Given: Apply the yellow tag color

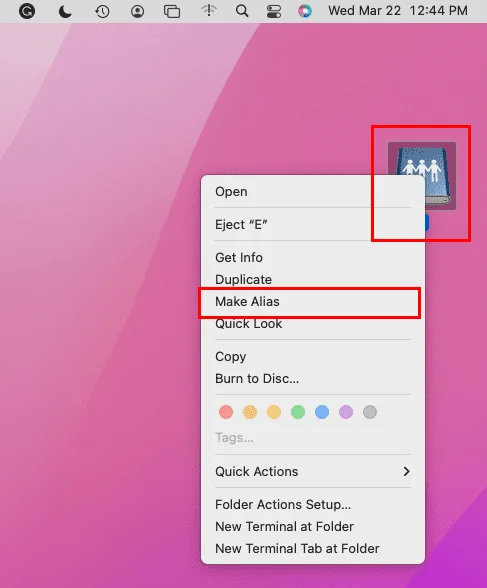Looking at the screenshot, I should 274,412.
